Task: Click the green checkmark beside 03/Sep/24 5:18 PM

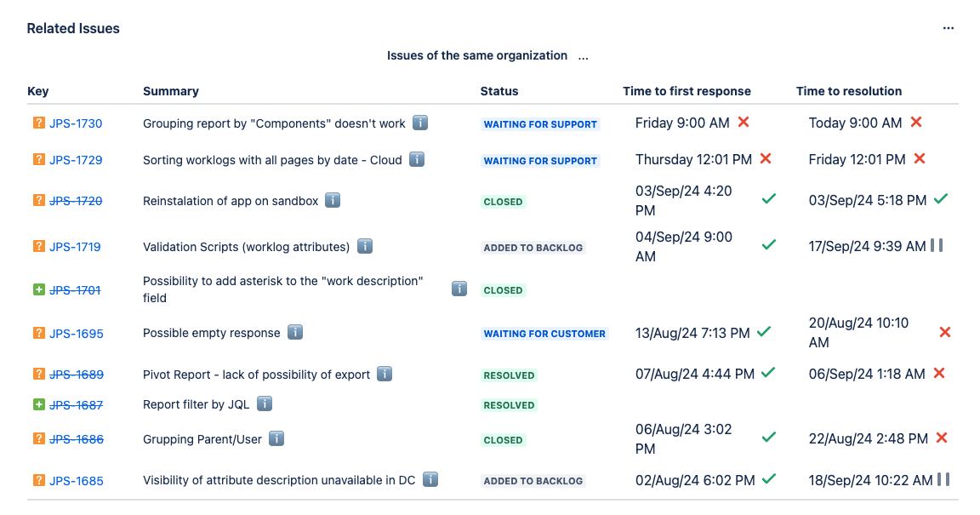Action: pyautogui.click(x=941, y=199)
